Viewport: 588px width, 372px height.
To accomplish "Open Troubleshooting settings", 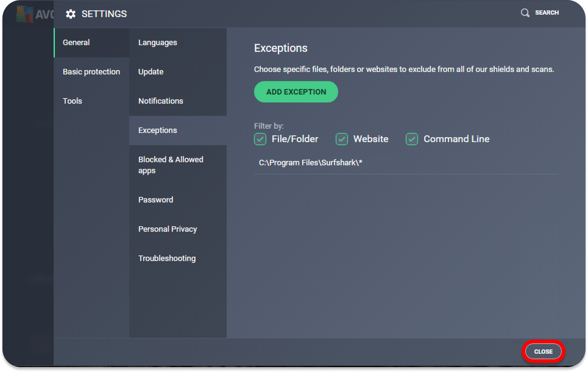I will (x=167, y=258).
